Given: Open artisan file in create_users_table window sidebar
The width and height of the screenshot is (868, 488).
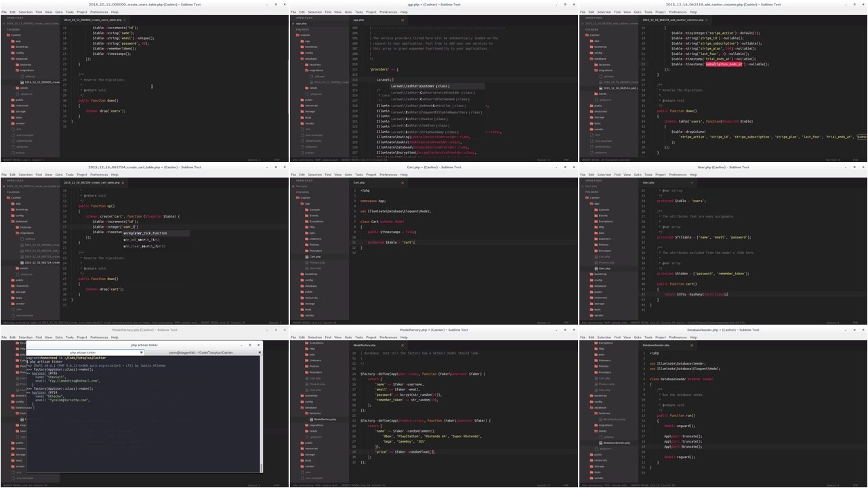Looking at the screenshot, I should point(20,152).
